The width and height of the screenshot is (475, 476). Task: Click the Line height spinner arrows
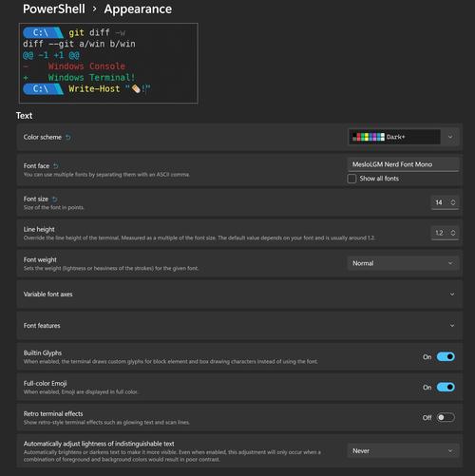[453, 233]
